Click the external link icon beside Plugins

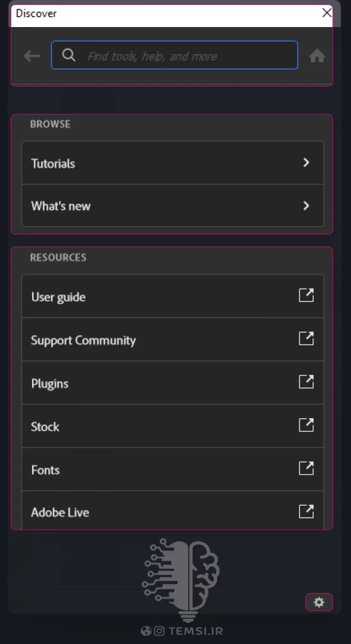point(306,382)
